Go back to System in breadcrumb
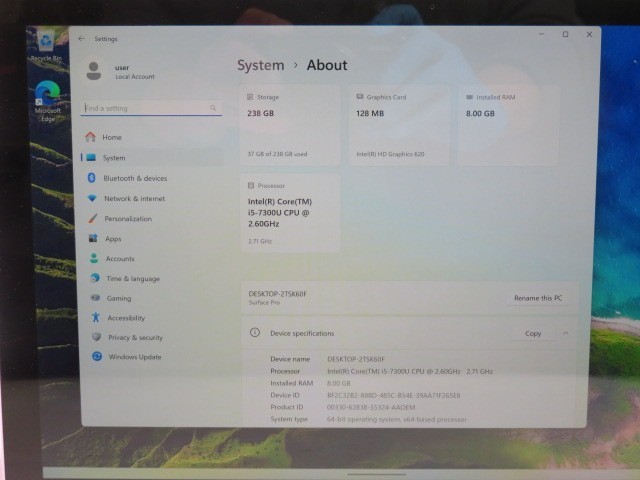 point(260,65)
